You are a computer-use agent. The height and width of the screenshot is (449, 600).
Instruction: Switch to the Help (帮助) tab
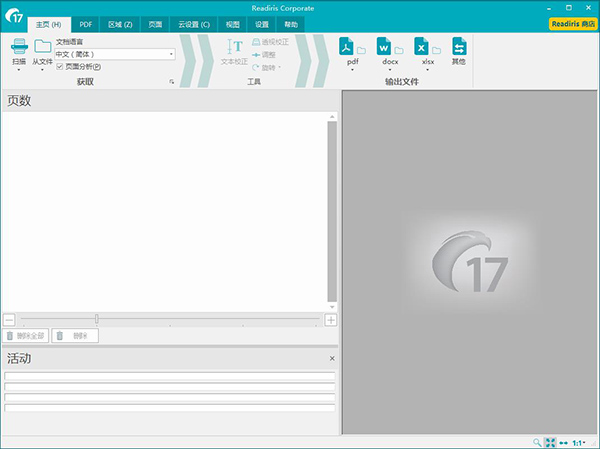point(291,24)
